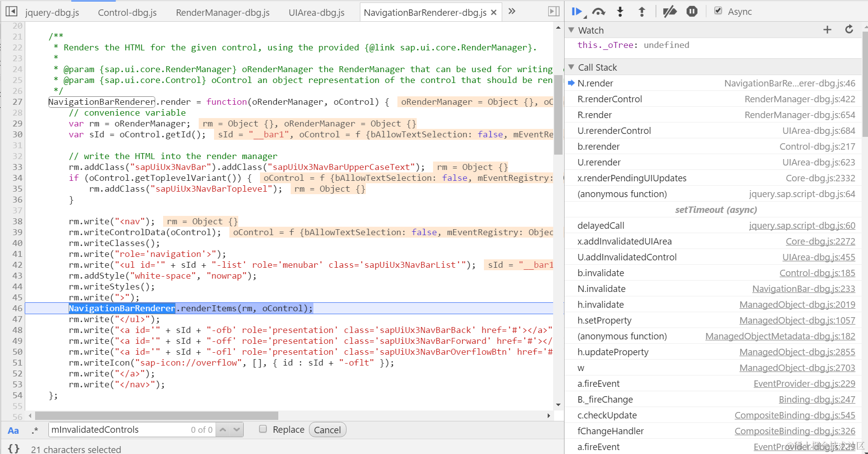Viewport: 868px width, 454px height.
Task: Deactivate breakpoints icon
Action: 670,11
